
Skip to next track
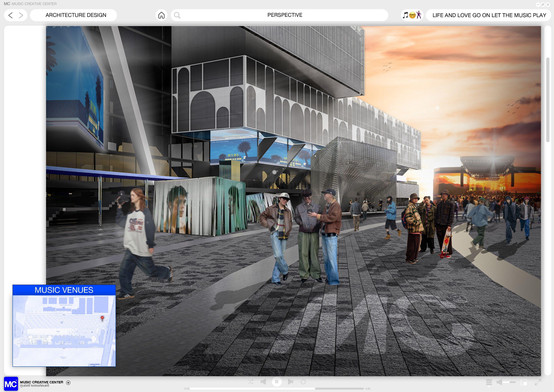[290, 382]
